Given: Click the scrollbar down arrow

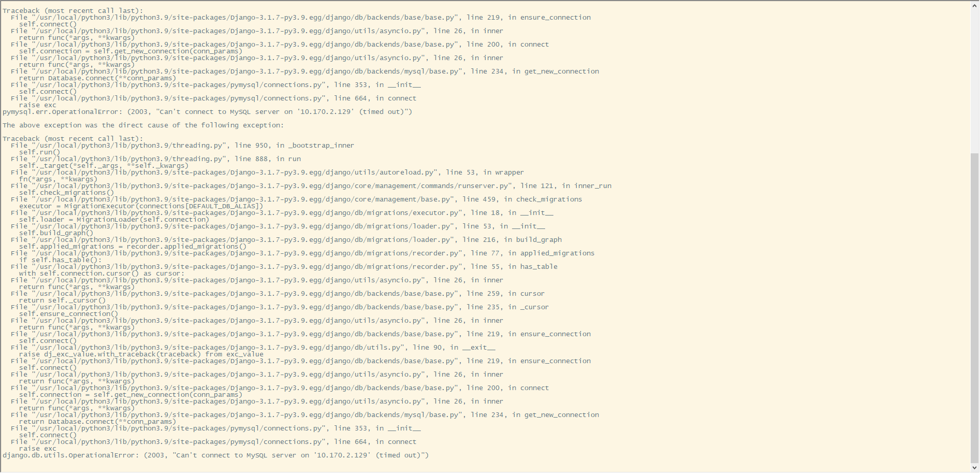Looking at the screenshot, I should coord(975,468).
